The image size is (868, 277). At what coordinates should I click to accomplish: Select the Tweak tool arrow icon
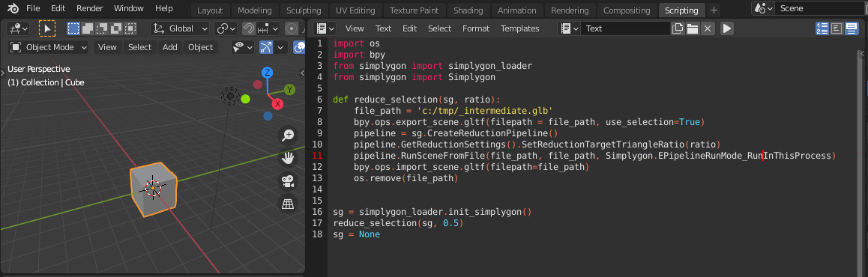(47, 28)
